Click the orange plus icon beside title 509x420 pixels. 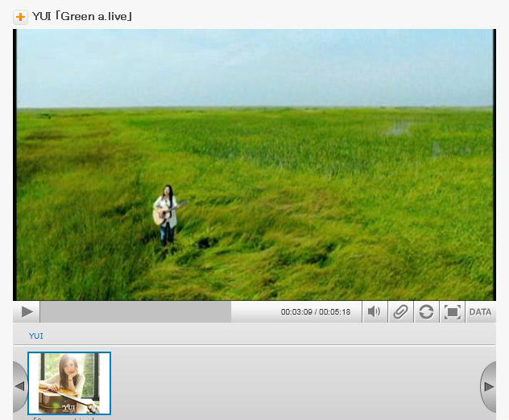pyautogui.click(x=20, y=17)
